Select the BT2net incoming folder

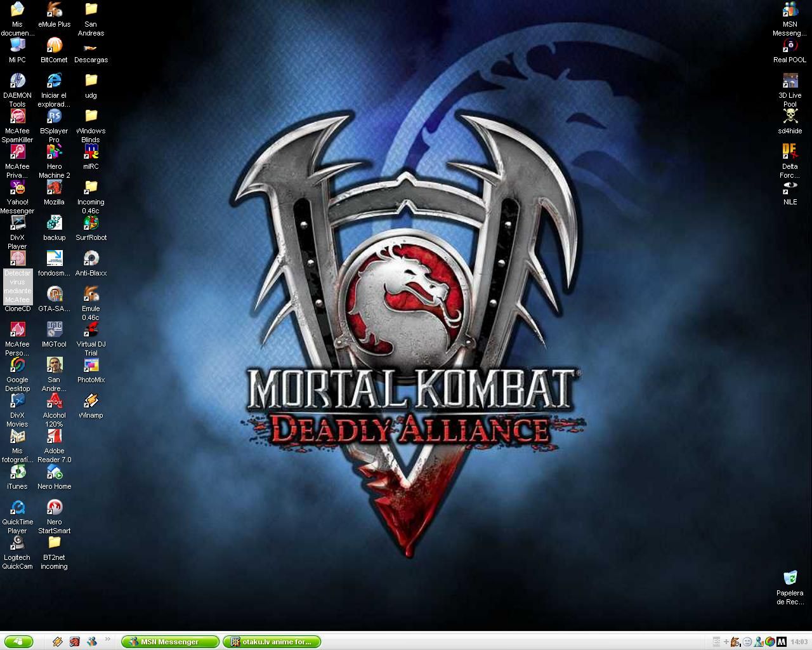(55, 543)
